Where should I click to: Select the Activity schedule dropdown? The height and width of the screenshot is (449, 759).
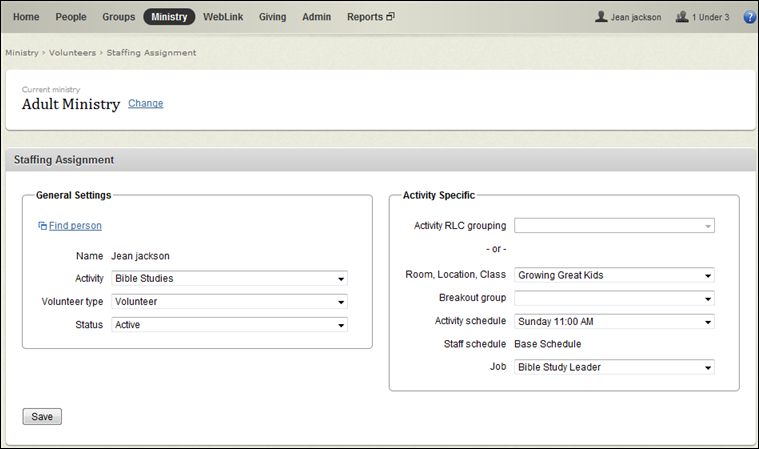click(x=614, y=322)
